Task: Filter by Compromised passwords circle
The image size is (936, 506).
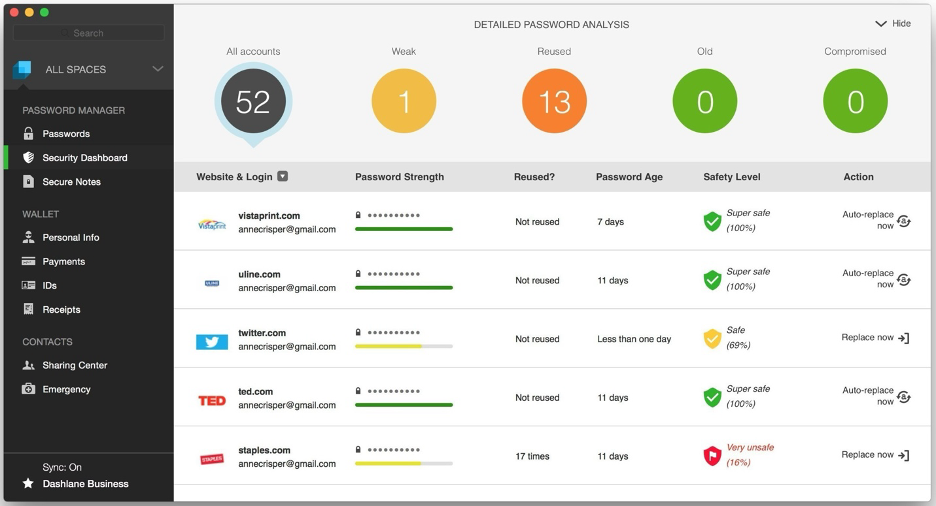Action: (x=855, y=101)
